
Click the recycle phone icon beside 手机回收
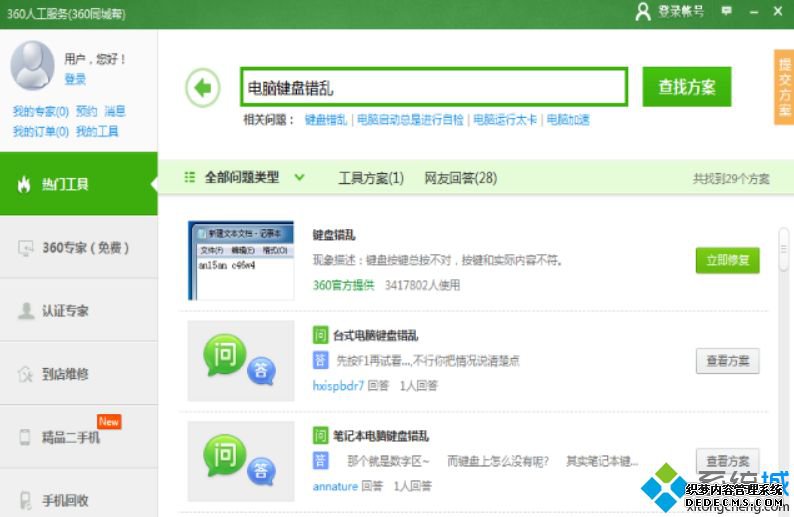(25, 500)
